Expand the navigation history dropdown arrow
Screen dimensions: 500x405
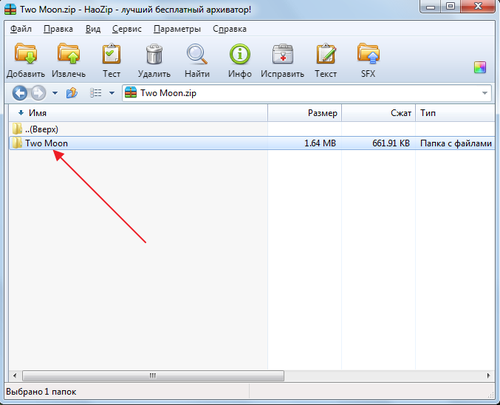(x=55, y=93)
